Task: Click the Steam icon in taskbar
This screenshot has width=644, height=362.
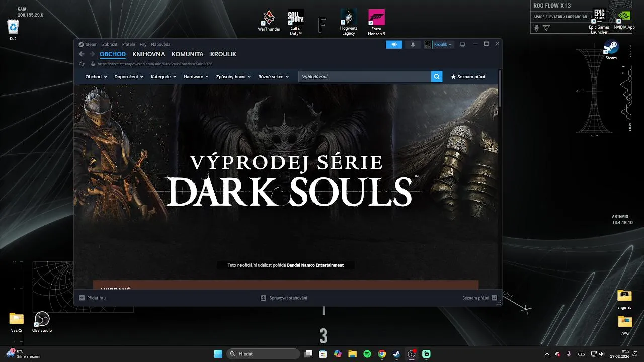Action: [x=396, y=354]
